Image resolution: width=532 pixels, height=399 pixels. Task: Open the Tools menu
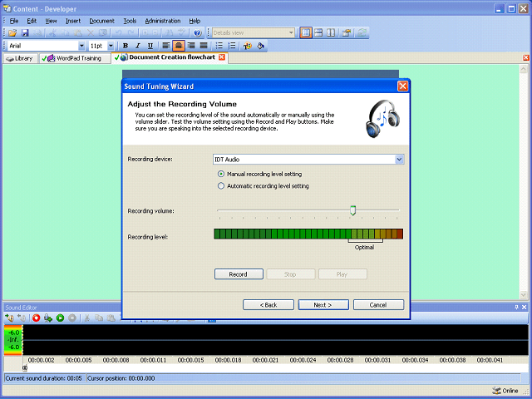[130, 21]
